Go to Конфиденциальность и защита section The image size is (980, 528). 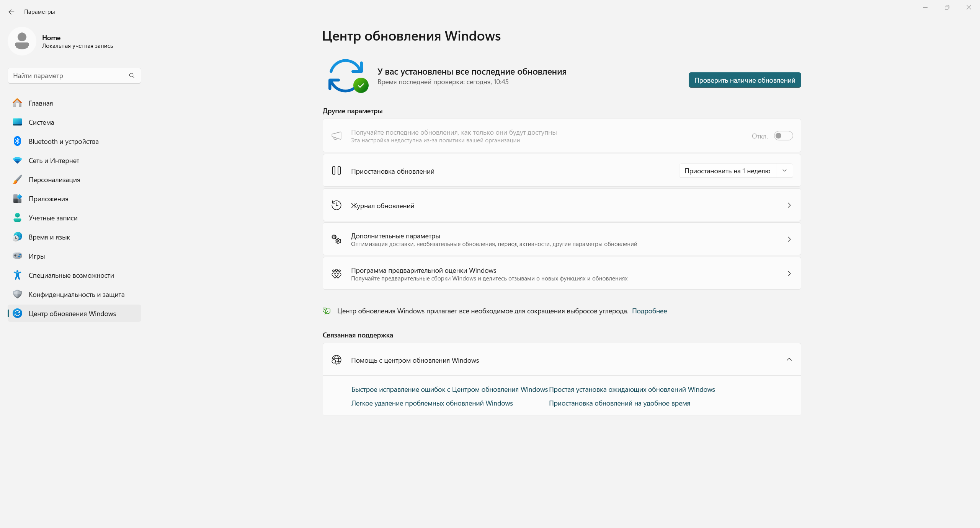(76, 294)
